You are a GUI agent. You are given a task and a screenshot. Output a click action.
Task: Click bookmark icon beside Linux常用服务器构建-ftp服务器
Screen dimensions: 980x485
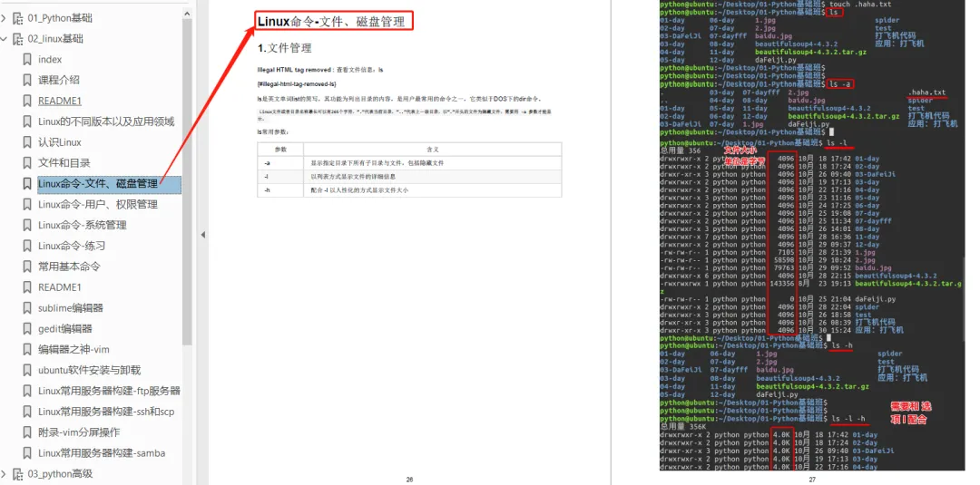pos(27,391)
